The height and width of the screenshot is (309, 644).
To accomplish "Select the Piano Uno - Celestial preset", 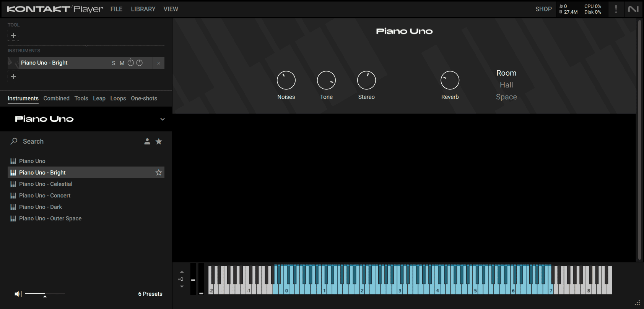I will [86, 184].
